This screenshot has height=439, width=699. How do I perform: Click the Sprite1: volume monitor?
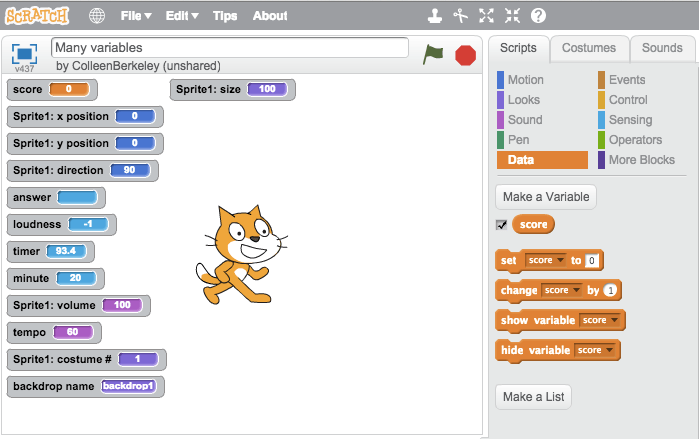(78, 305)
